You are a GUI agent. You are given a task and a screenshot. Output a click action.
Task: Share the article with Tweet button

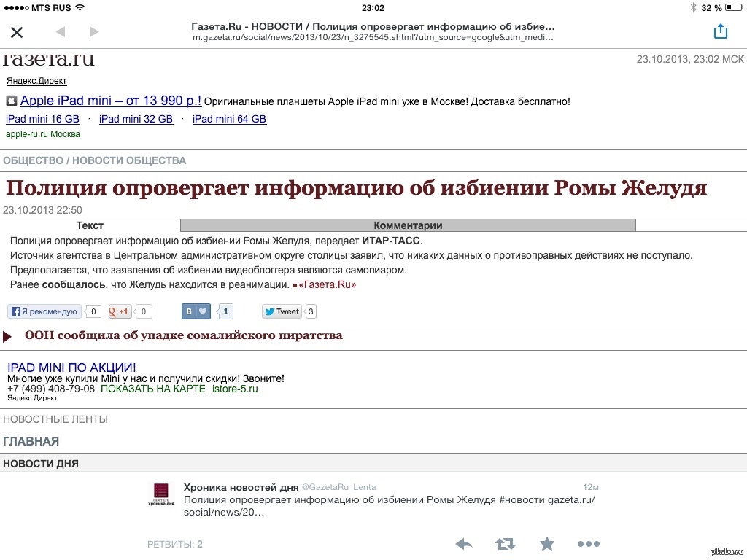click(x=282, y=311)
